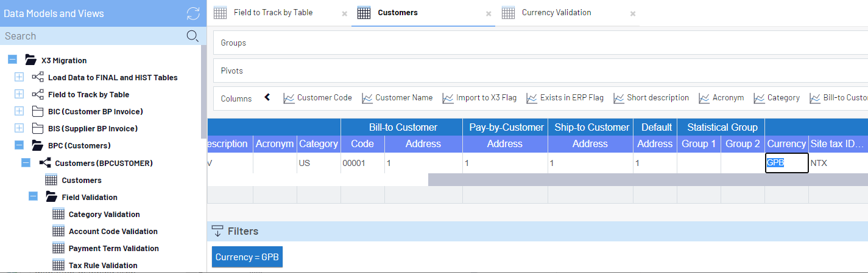Select the Import to X3 Flag column chip
Screen dimensions: 868x273
[481, 98]
